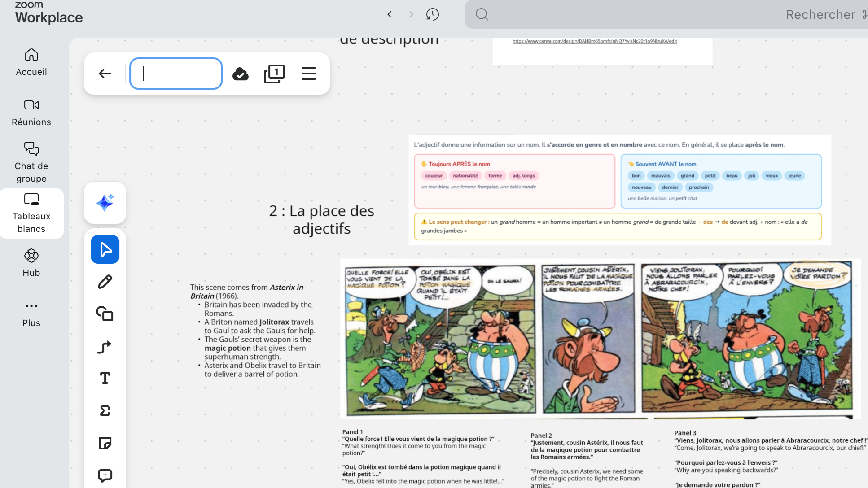The width and height of the screenshot is (868, 488).
Task: Open the Shapes tool
Action: point(105,314)
